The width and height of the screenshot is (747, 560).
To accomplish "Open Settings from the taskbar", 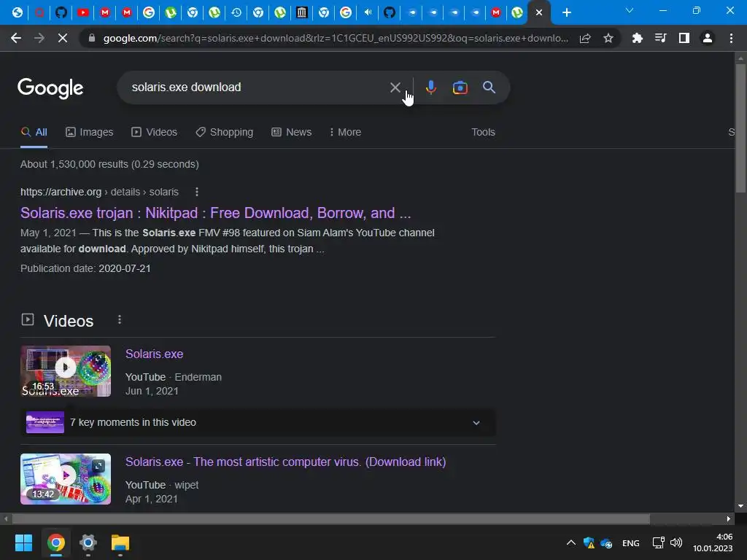I will pos(88,542).
